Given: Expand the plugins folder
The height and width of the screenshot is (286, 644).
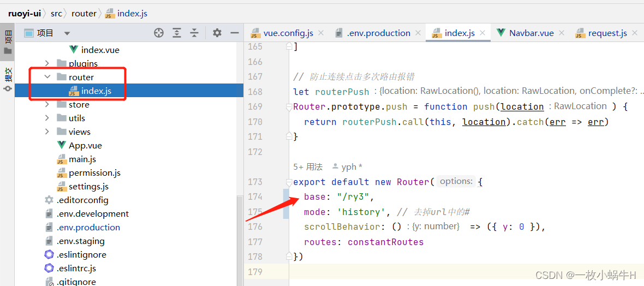Looking at the screenshot, I should tap(47, 64).
